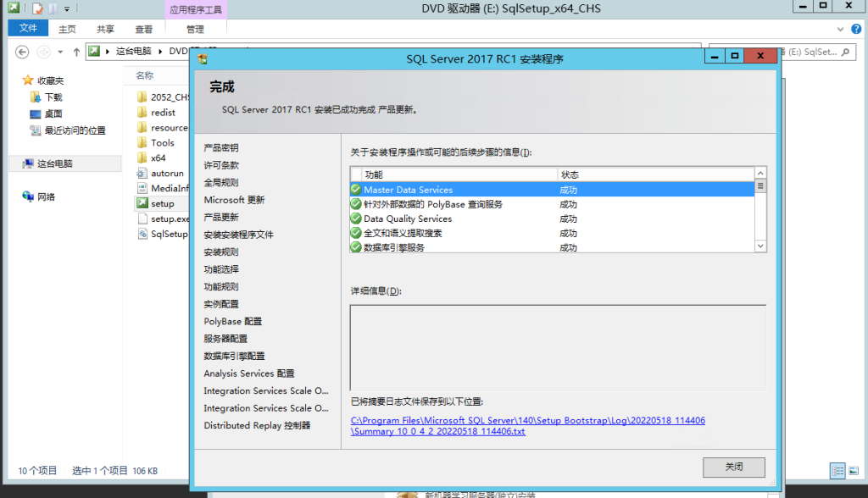Image resolution: width=868 pixels, height=498 pixels.
Task: Open the SqlSetup file icon
Action: 142,234
